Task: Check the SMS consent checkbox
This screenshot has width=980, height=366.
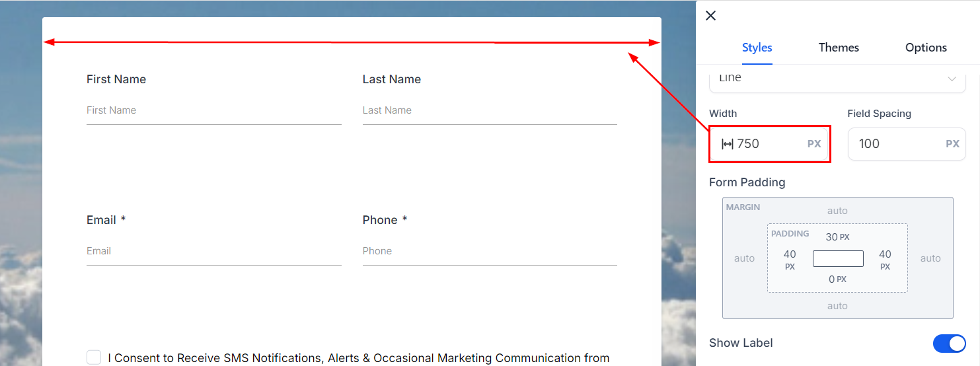Action: 94,357
